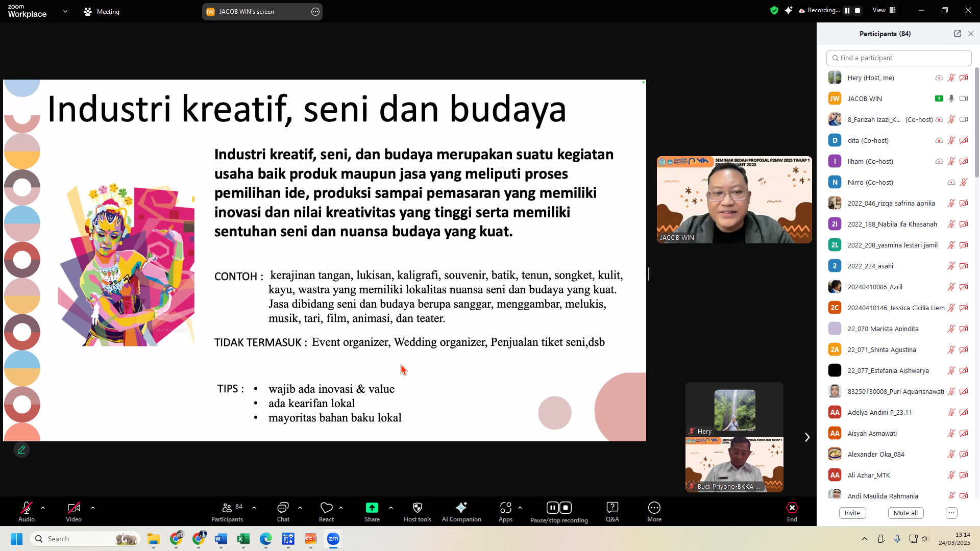Open the AI Companion panel

coord(461,508)
